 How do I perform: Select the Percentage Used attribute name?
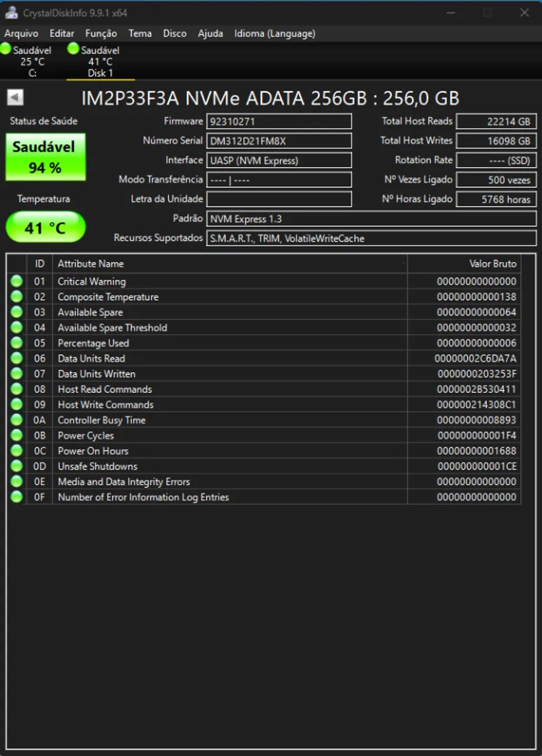[x=93, y=343]
